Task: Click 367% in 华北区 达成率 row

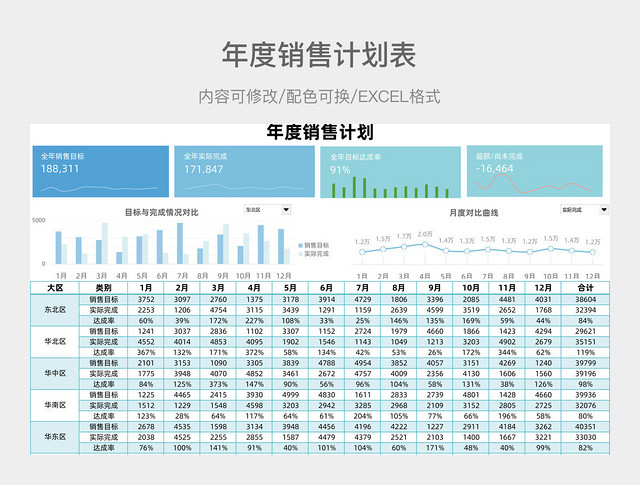Action: click(x=146, y=352)
